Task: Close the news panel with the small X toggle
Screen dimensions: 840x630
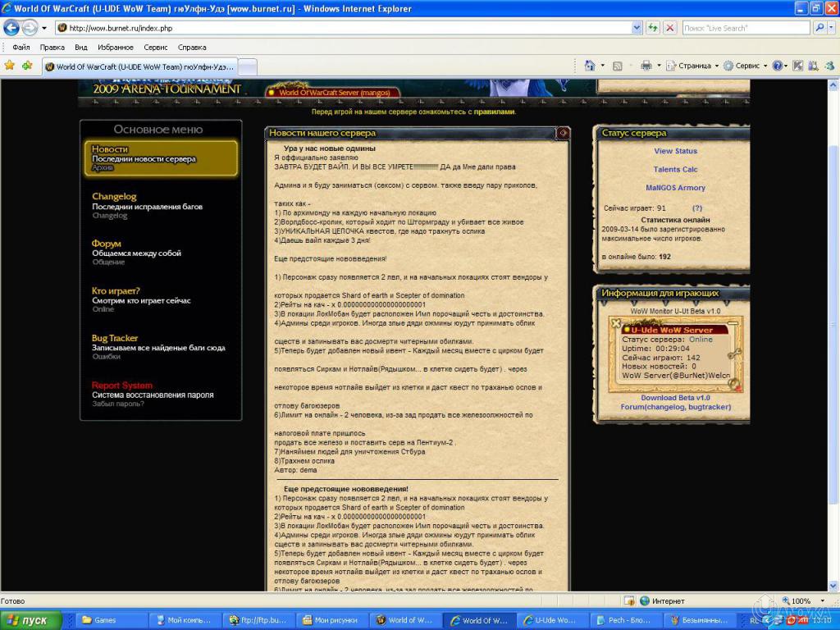Action: point(564,132)
